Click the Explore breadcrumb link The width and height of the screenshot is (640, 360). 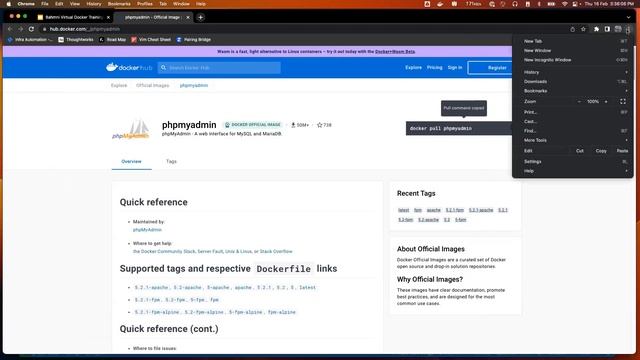click(119, 85)
